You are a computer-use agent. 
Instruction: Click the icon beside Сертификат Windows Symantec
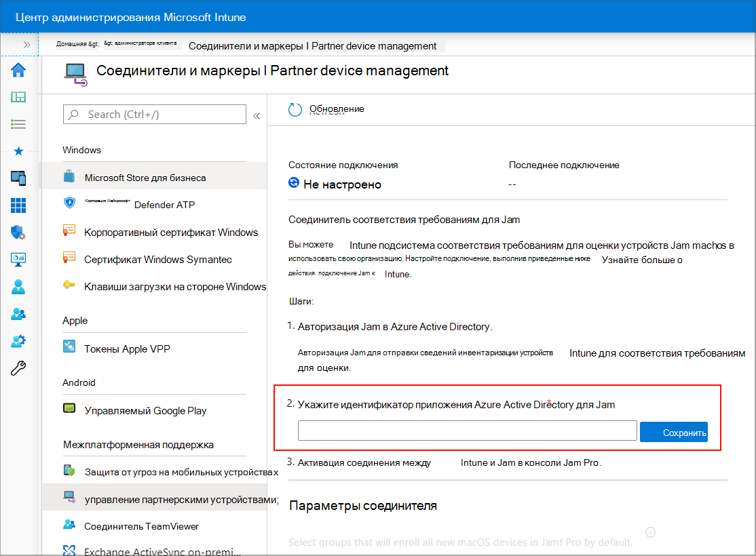point(69,257)
